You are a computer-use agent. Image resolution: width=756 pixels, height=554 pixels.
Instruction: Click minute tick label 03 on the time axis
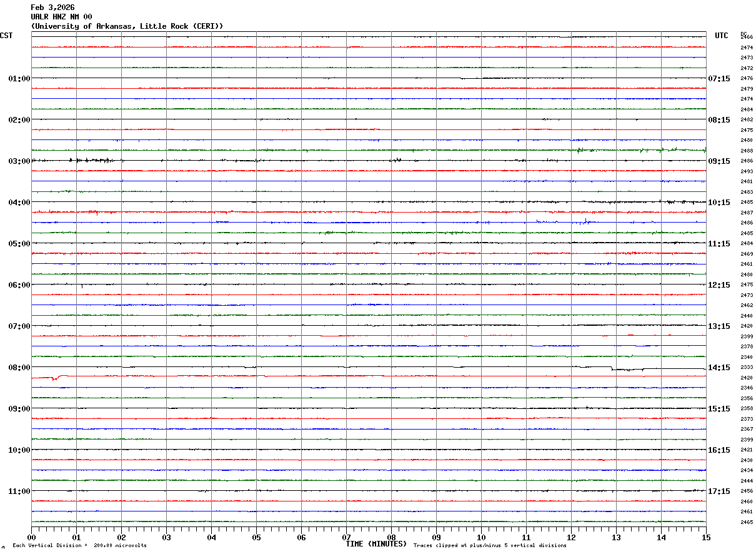[x=166, y=538]
